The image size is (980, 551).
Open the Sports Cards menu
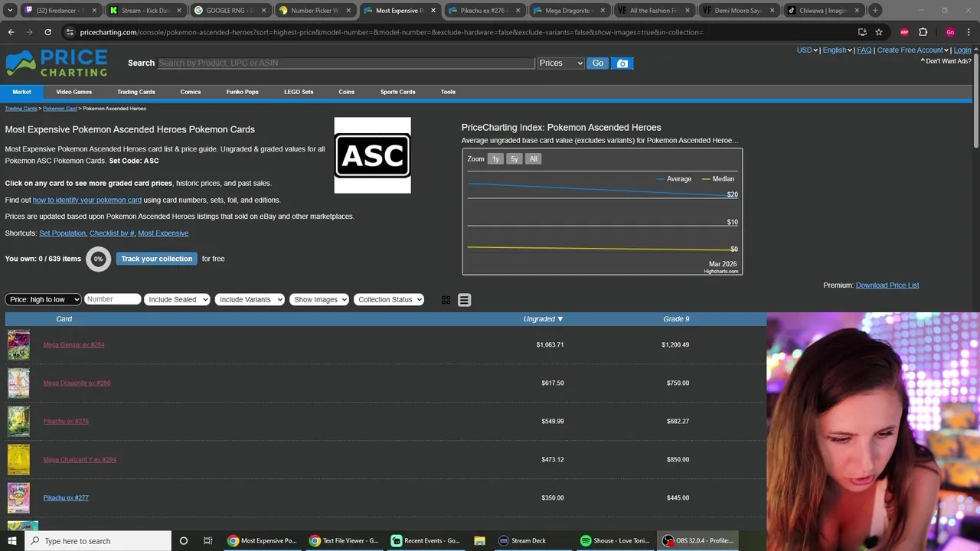point(397,92)
